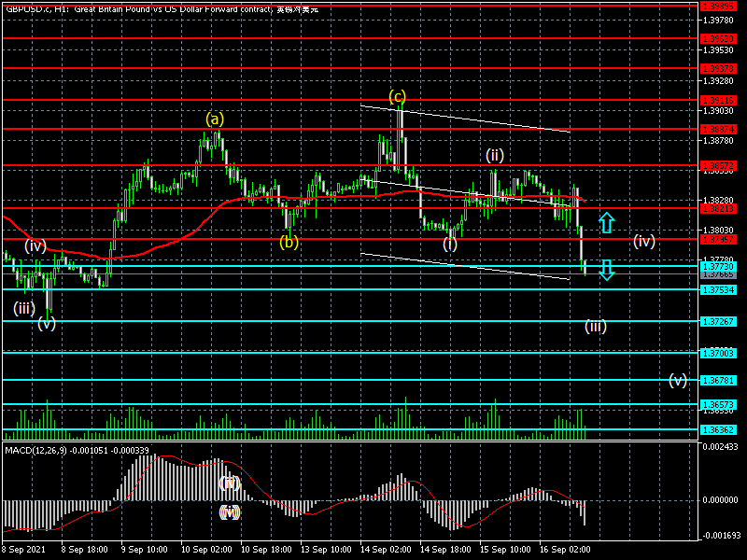The width and height of the screenshot is (747, 560).
Task: Select the yellow (b) wave label
Action: (289, 242)
